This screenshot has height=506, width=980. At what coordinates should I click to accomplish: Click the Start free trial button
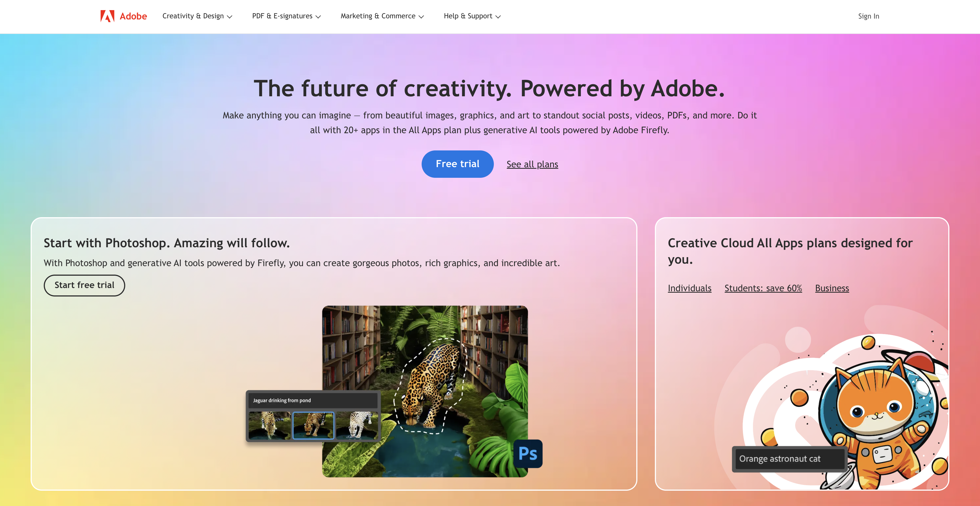click(84, 285)
